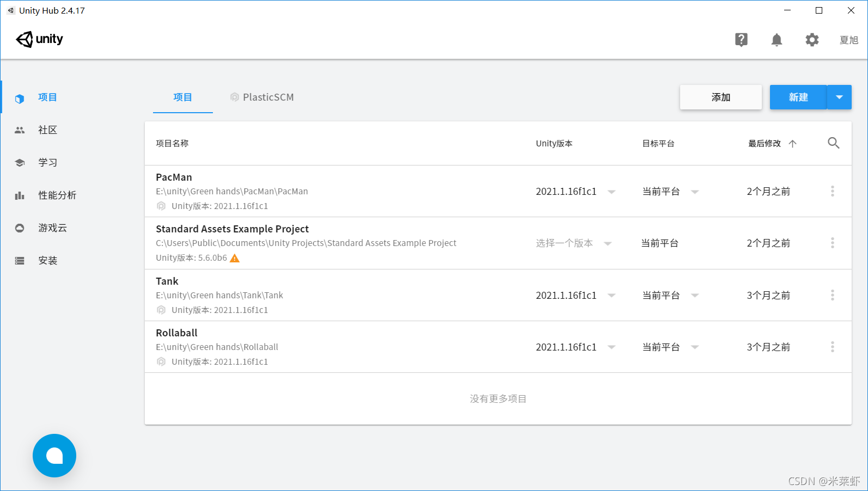Click the 添加 button
Image resolution: width=868 pixels, height=491 pixels.
tap(721, 97)
